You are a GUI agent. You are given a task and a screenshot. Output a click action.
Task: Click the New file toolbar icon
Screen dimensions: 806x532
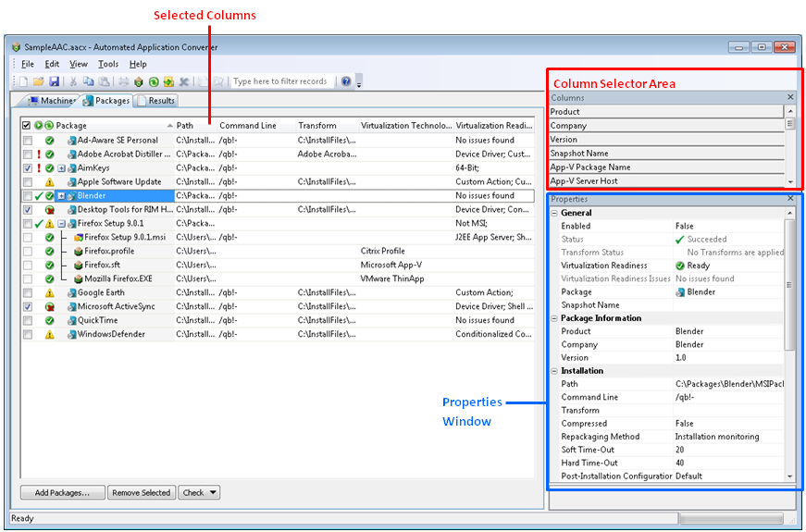point(21,81)
